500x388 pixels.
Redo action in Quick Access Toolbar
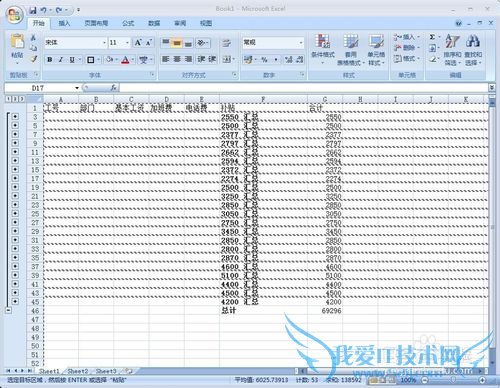(59, 10)
